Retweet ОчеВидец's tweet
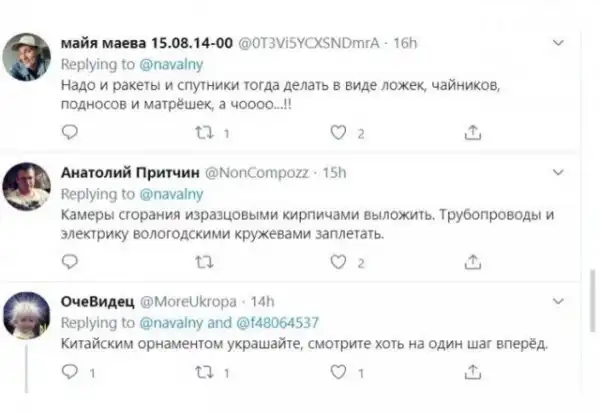The image size is (600, 412). pyautogui.click(x=203, y=373)
